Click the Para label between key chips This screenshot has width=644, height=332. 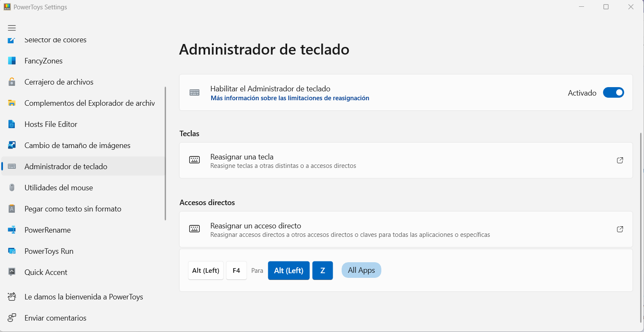click(x=257, y=271)
